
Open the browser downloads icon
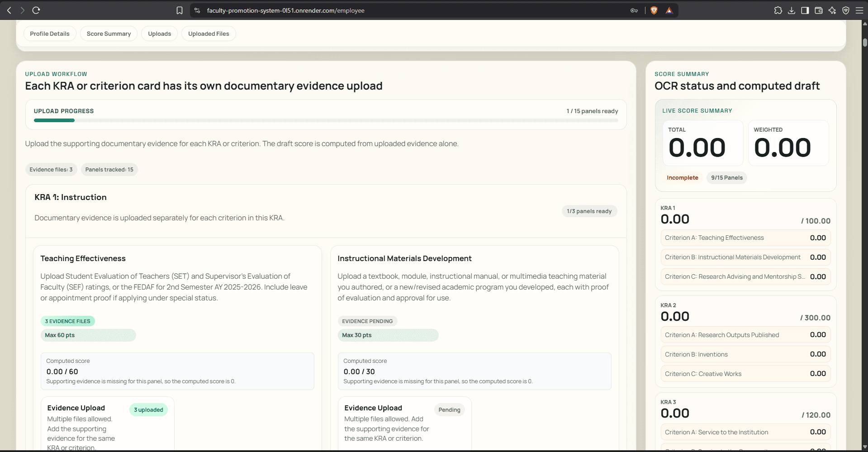(x=792, y=10)
